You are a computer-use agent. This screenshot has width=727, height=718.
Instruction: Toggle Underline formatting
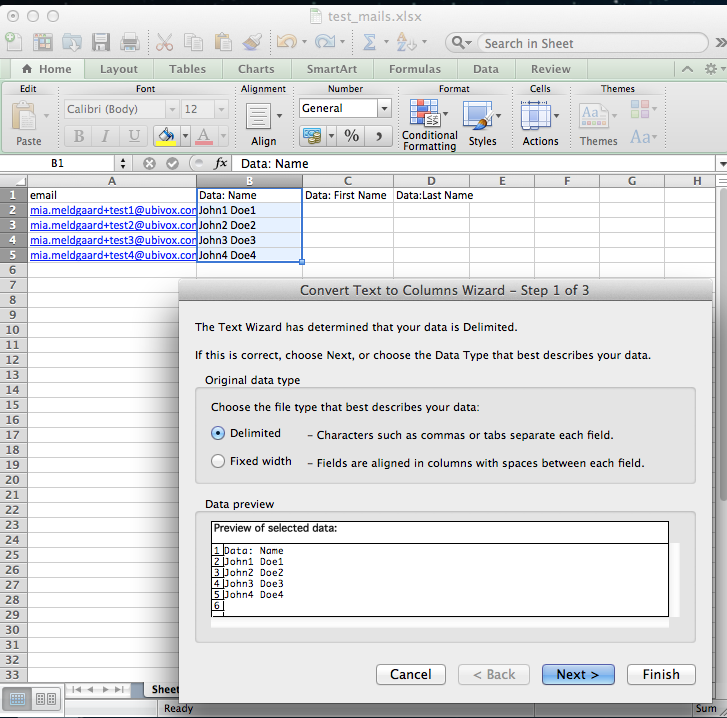(134, 136)
